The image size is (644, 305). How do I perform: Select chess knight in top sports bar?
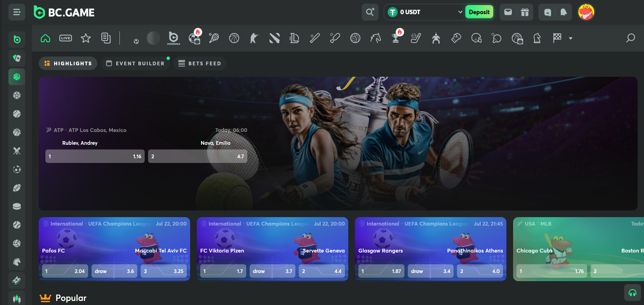point(537,38)
